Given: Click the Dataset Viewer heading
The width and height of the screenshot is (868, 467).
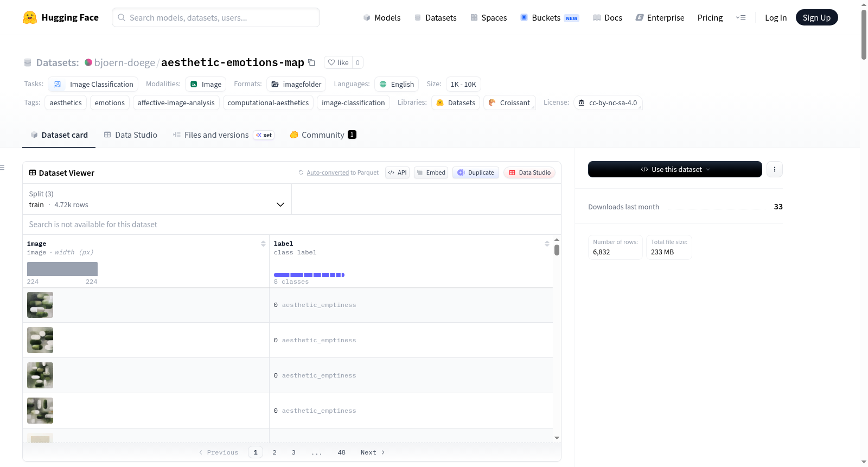Looking at the screenshot, I should tap(67, 173).
